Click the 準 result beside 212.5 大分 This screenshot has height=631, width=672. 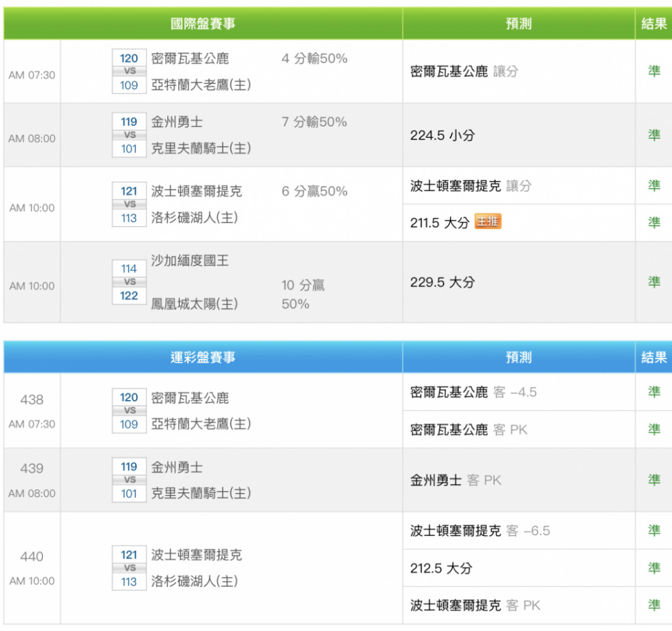[654, 568]
